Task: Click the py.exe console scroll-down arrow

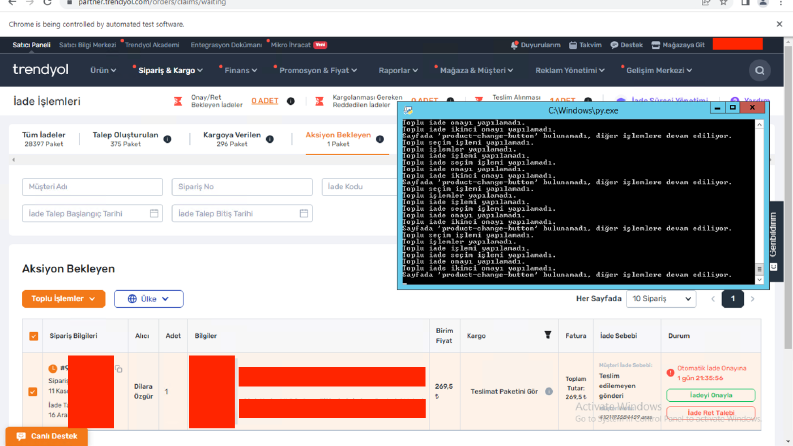Action: tap(759, 280)
